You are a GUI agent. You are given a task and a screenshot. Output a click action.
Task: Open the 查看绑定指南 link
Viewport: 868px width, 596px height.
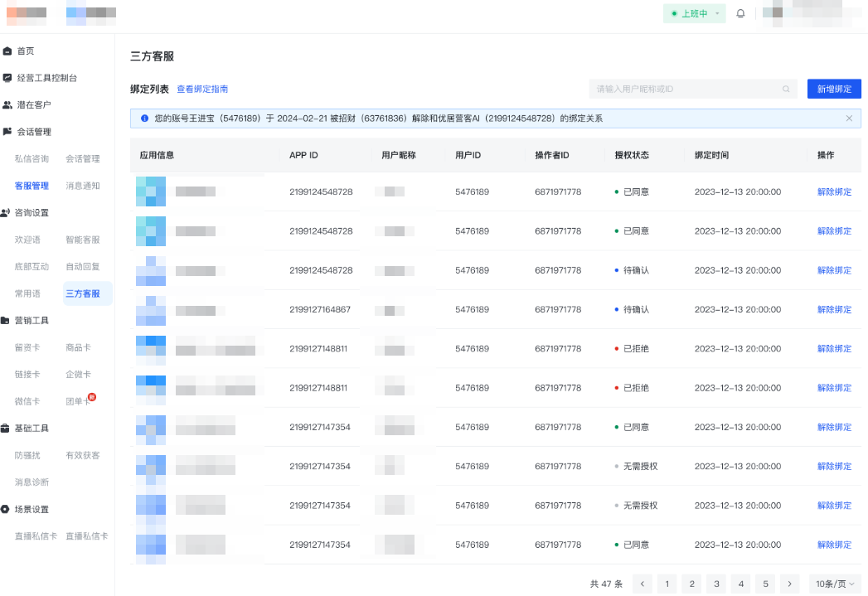click(202, 89)
